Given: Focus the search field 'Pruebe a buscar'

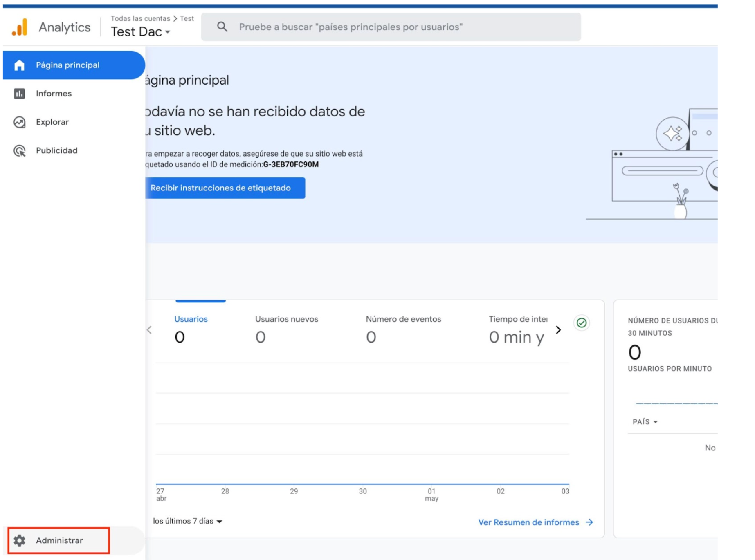Looking at the screenshot, I should pyautogui.click(x=391, y=27).
